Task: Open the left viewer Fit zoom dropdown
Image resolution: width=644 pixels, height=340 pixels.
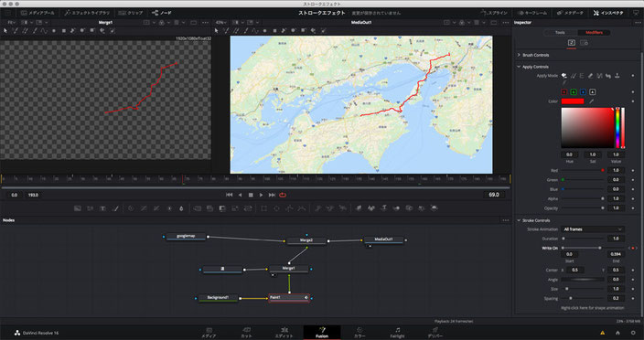Action: click(x=12, y=22)
